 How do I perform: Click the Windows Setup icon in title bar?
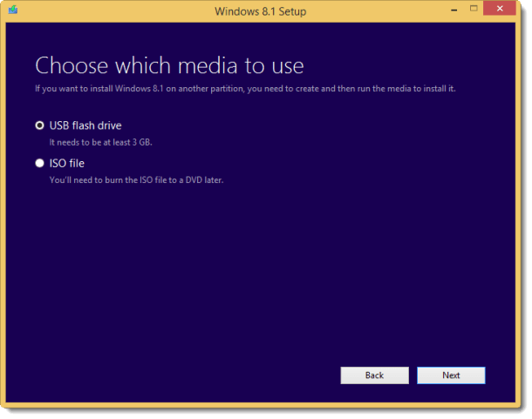[x=13, y=10]
